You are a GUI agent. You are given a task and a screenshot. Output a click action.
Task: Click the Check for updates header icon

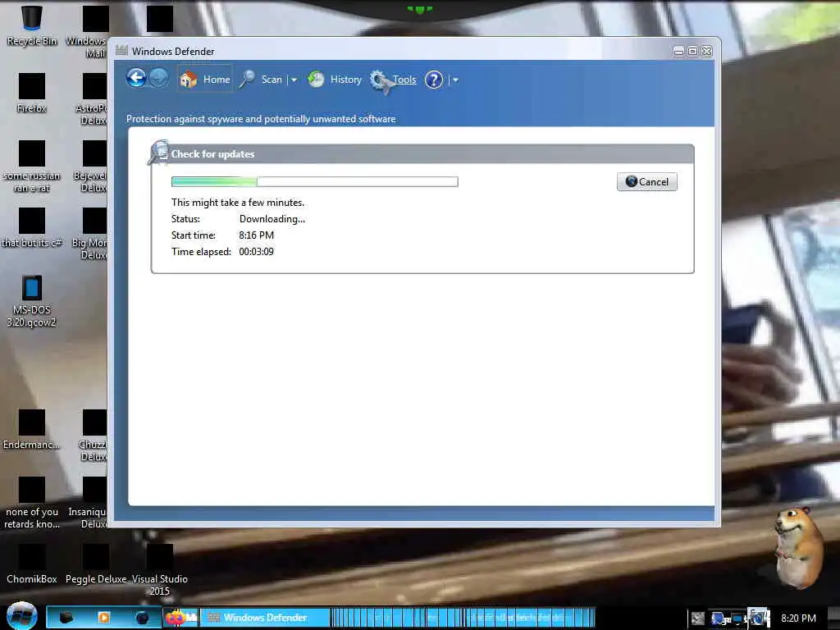(x=158, y=153)
